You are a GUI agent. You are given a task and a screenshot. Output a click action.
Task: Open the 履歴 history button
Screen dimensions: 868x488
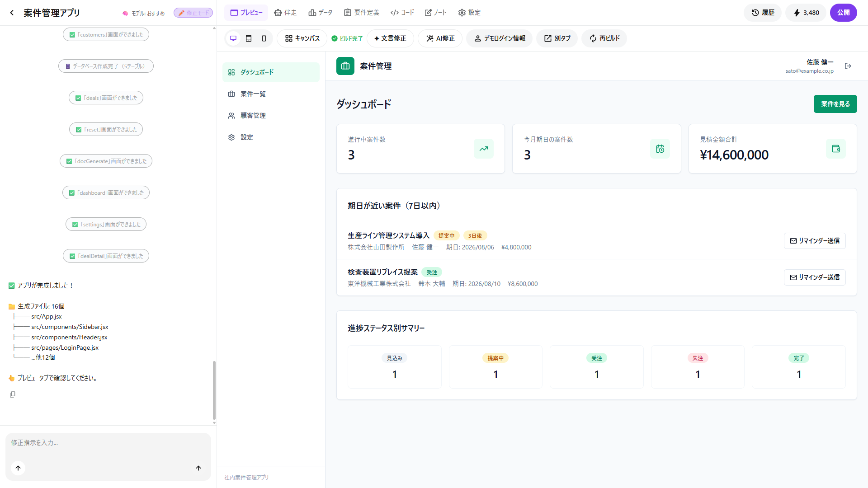click(x=763, y=13)
